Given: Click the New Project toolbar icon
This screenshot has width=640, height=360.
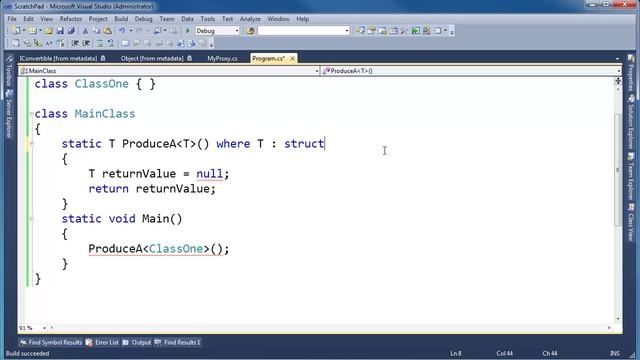Looking at the screenshot, I should coord(16,31).
